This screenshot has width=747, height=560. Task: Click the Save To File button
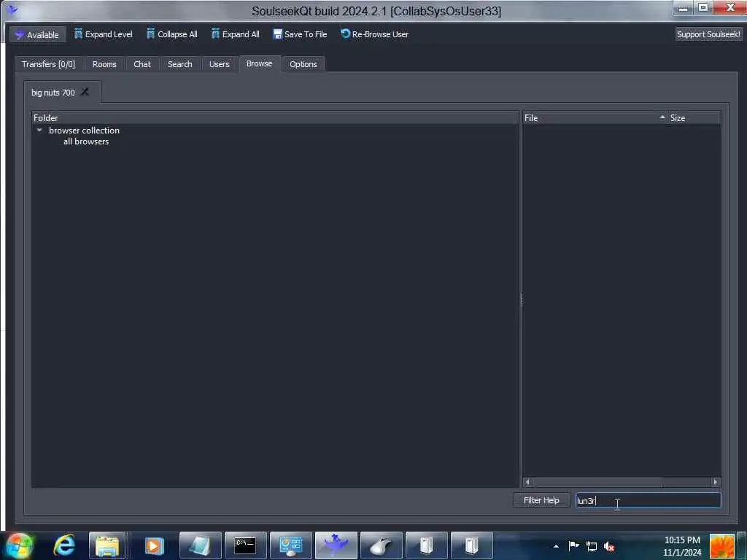[300, 34]
